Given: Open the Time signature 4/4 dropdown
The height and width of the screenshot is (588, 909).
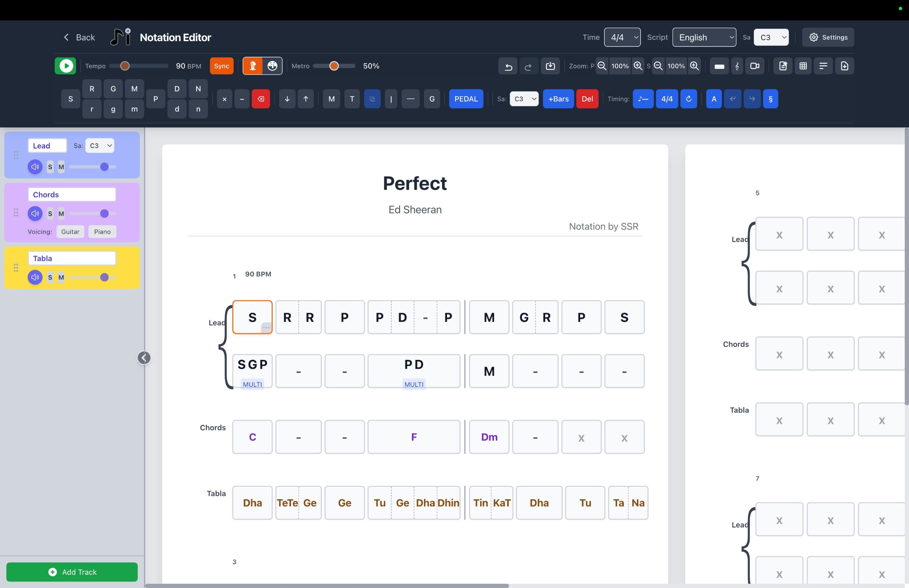Looking at the screenshot, I should coord(622,37).
